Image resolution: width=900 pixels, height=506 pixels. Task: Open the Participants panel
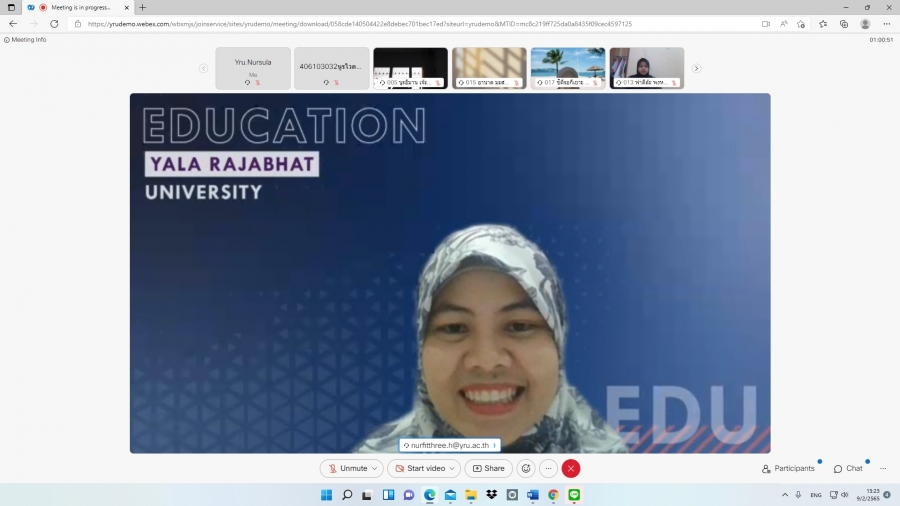coord(788,468)
